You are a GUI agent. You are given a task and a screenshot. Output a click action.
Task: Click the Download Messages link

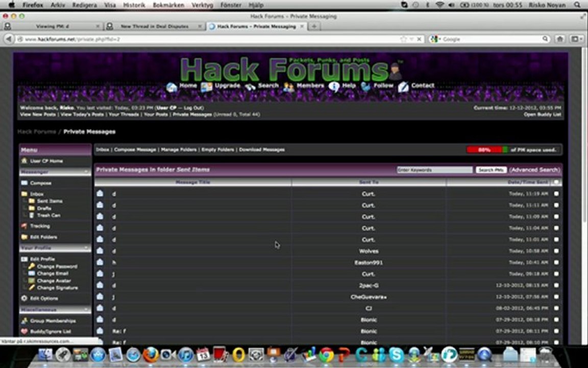pyautogui.click(x=262, y=149)
